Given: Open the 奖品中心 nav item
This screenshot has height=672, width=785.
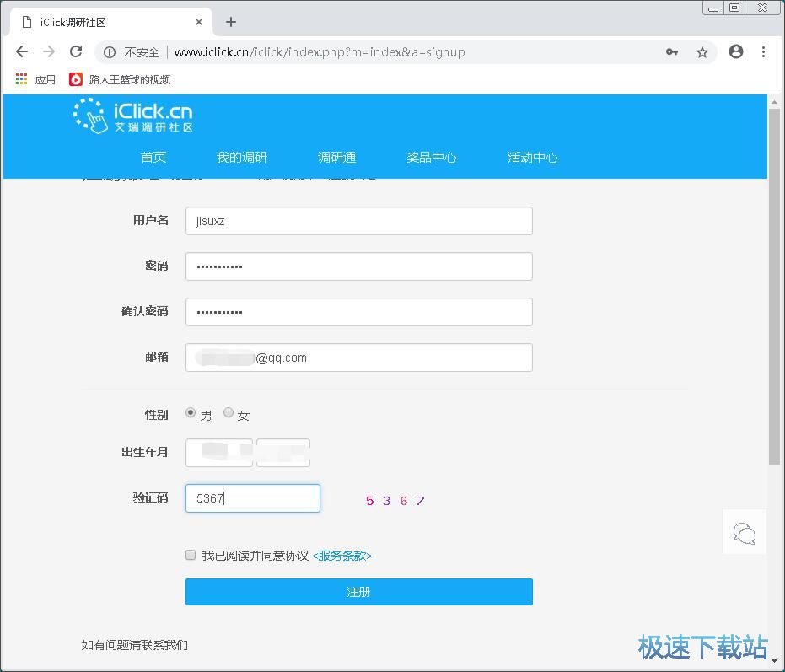Looking at the screenshot, I should tap(432, 157).
